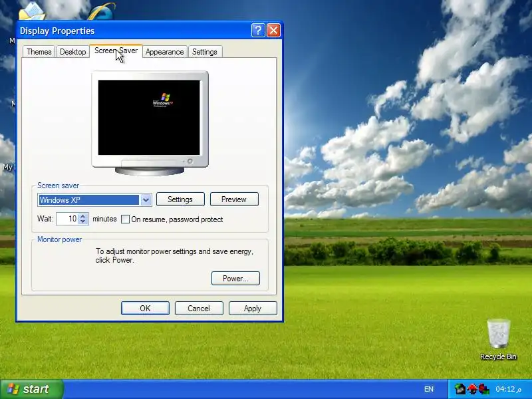Confirm with the OK button
Screen dimensions: 532x399
click(145, 309)
